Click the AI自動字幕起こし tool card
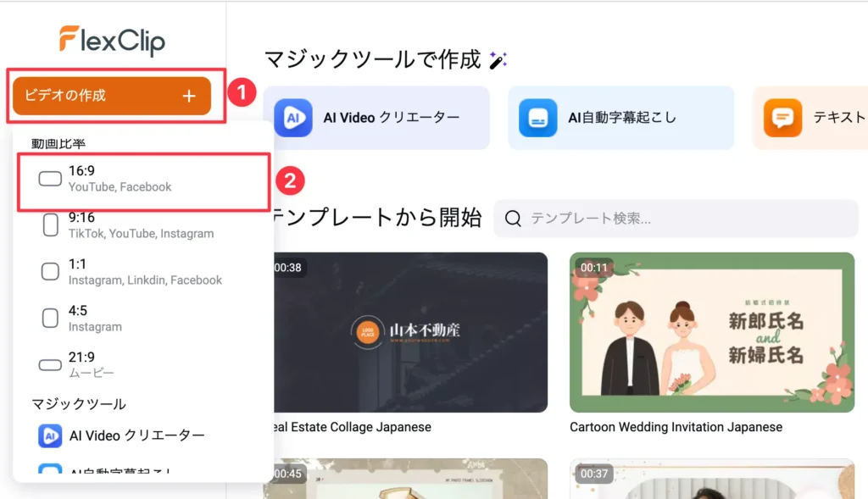 (620, 118)
